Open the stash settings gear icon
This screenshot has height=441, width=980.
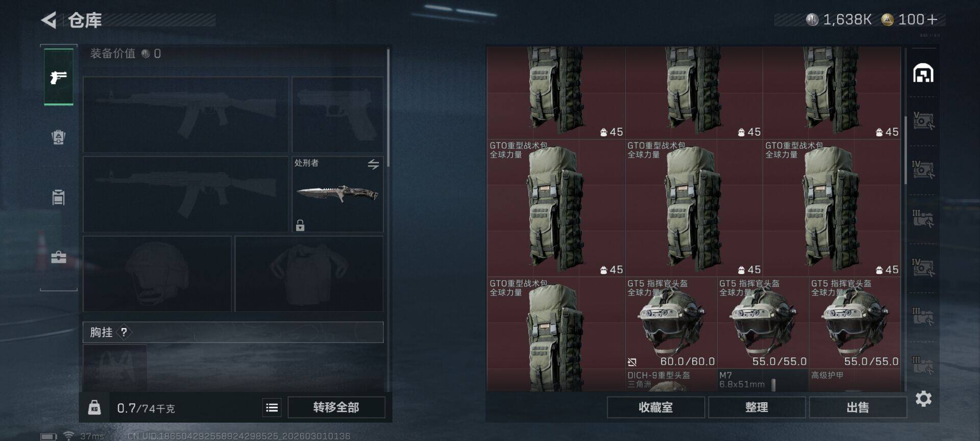tap(923, 399)
